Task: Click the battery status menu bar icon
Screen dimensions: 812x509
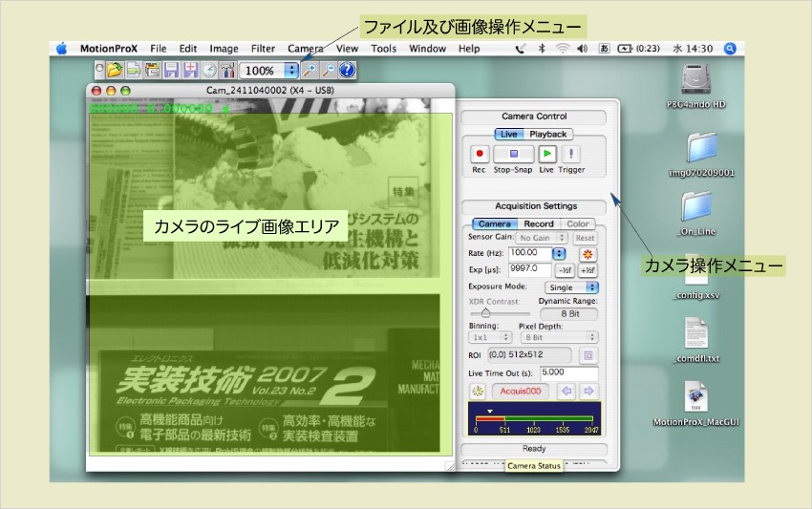Action: (x=625, y=49)
